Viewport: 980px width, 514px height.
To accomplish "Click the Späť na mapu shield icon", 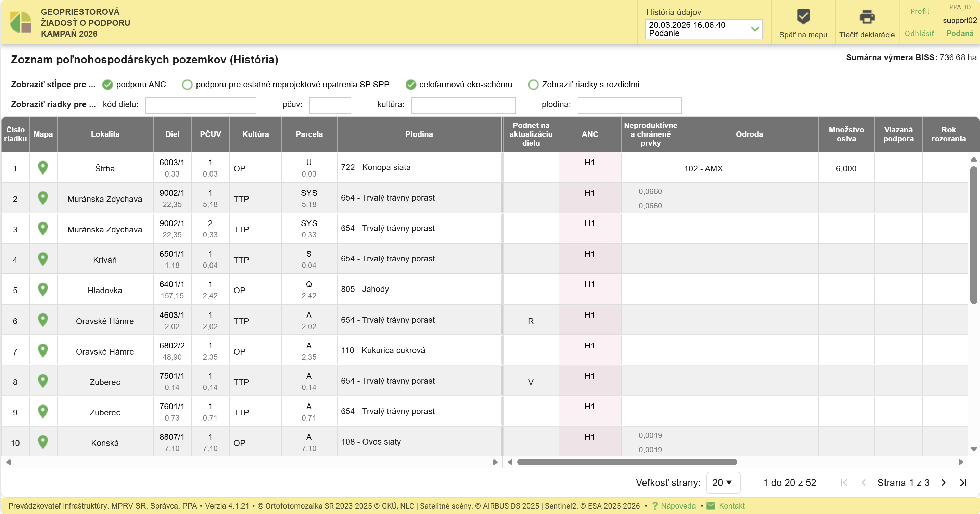I will tap(803, 17).
